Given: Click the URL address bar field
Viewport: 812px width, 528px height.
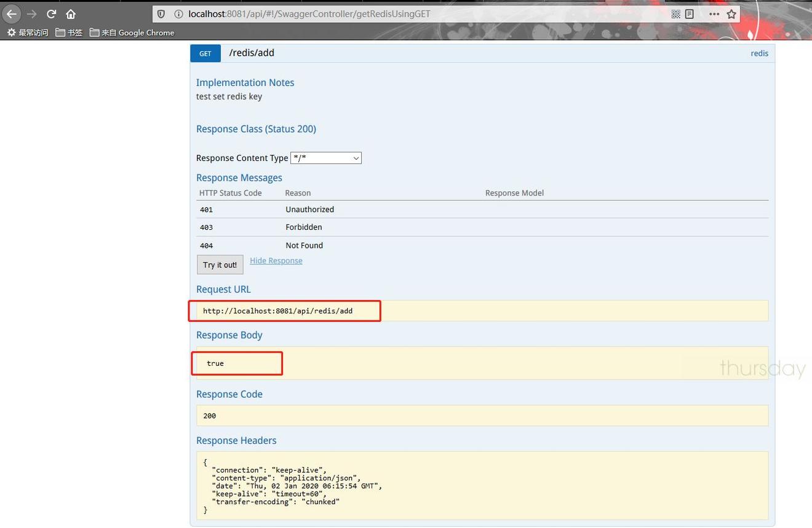Looking at the screenshot, I should [x=418, y=14].
